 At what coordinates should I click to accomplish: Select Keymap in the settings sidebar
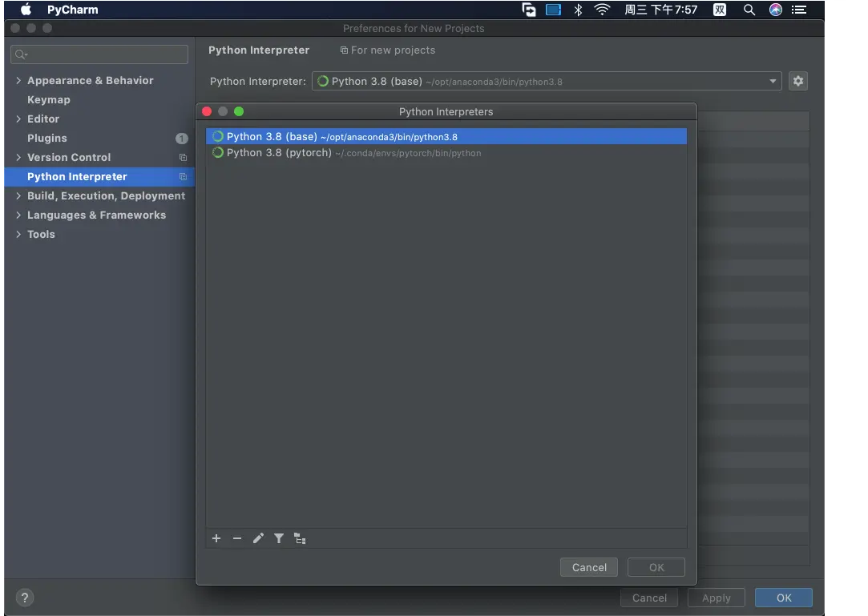pyautogui.click(x=48, y=99)
